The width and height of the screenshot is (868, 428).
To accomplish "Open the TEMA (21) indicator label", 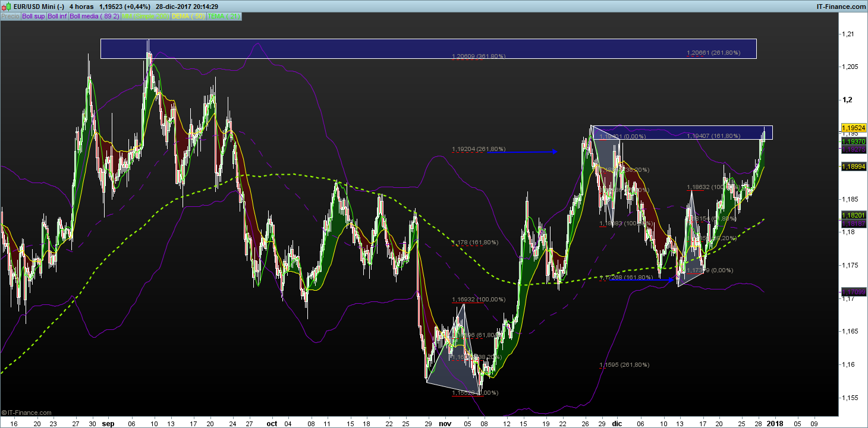I will tap(224, 16).
